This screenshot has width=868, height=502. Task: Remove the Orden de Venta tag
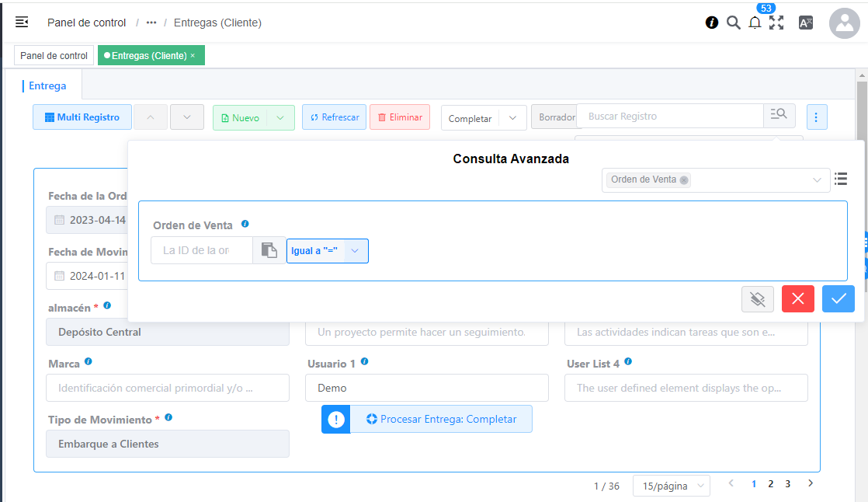pyautogui.click(x=684, y=180)
